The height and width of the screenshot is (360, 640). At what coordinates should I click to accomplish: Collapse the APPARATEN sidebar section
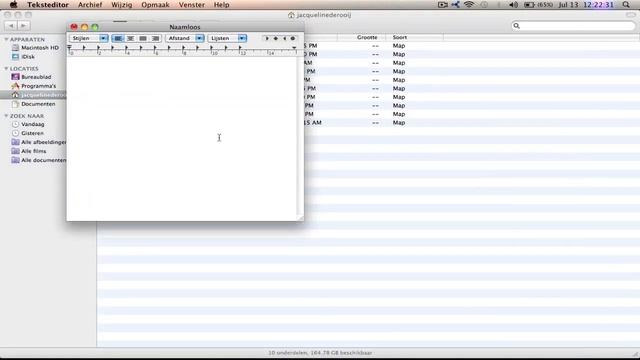pos(6,40)
